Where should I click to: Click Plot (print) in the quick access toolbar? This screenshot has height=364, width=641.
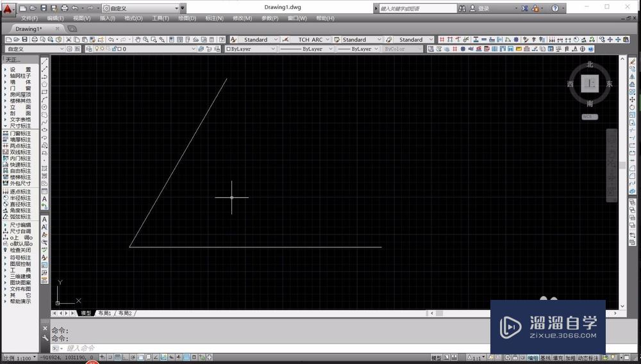[x=64, y=8]
